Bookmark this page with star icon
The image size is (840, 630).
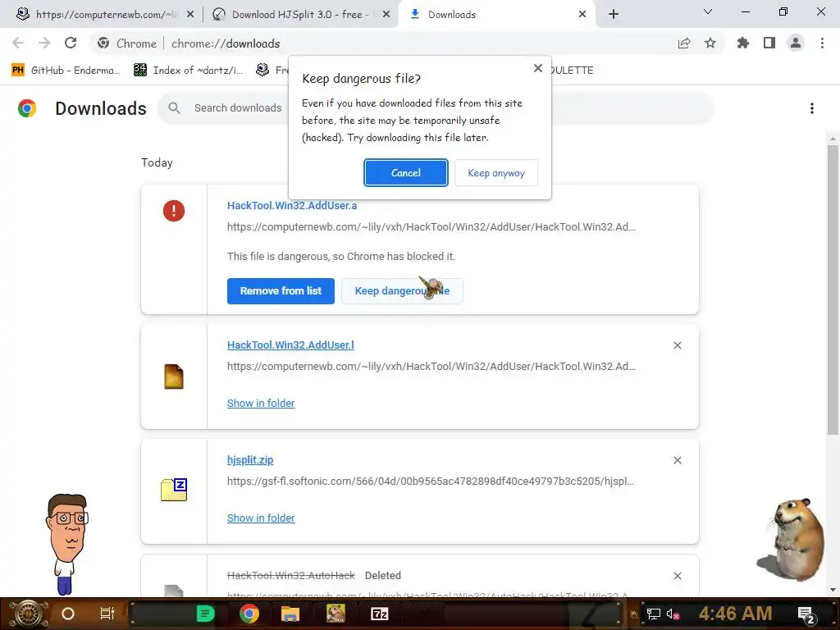[x=710, y=43]
